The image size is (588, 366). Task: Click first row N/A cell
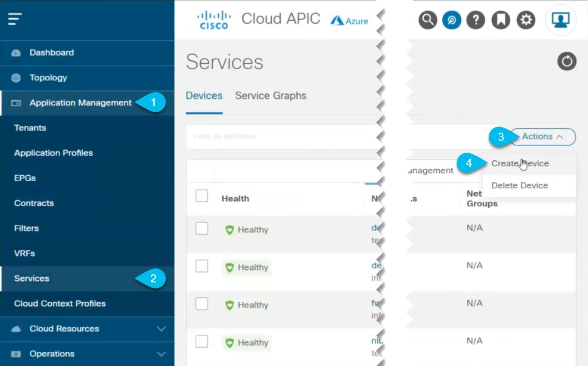pos(474,228)
